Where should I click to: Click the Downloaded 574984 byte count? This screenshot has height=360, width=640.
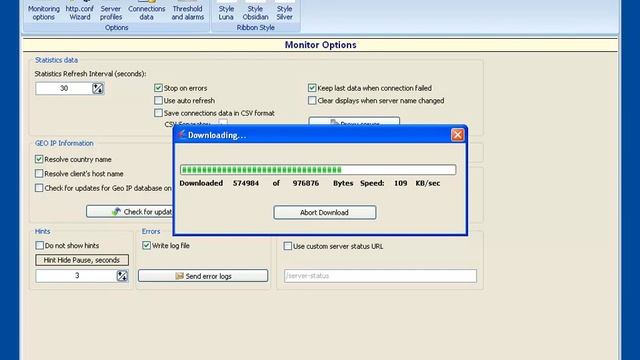point(246,183)
